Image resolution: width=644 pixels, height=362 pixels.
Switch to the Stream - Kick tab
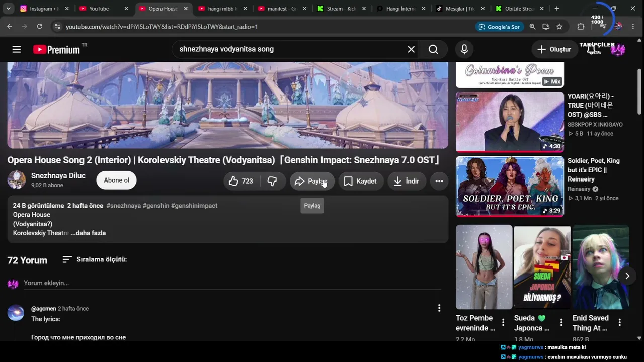point(342,9)
